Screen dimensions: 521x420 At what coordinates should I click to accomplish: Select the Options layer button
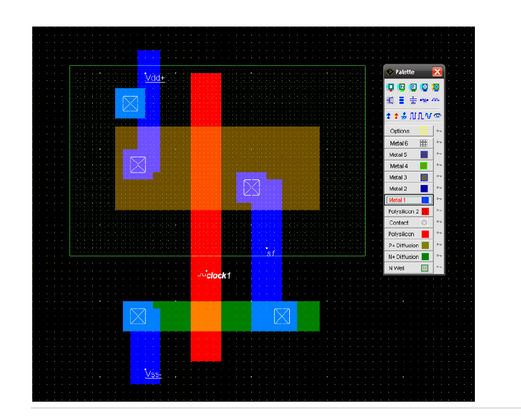[409, 131]
